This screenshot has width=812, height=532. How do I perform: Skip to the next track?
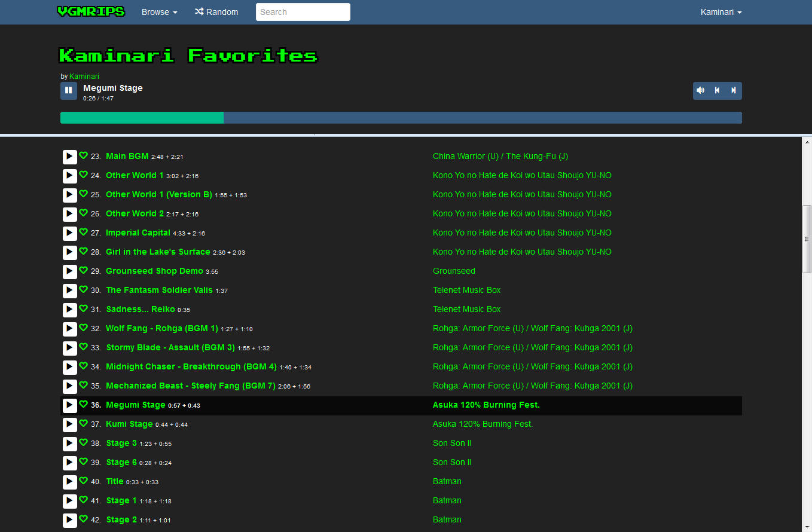tap(733, 90)
